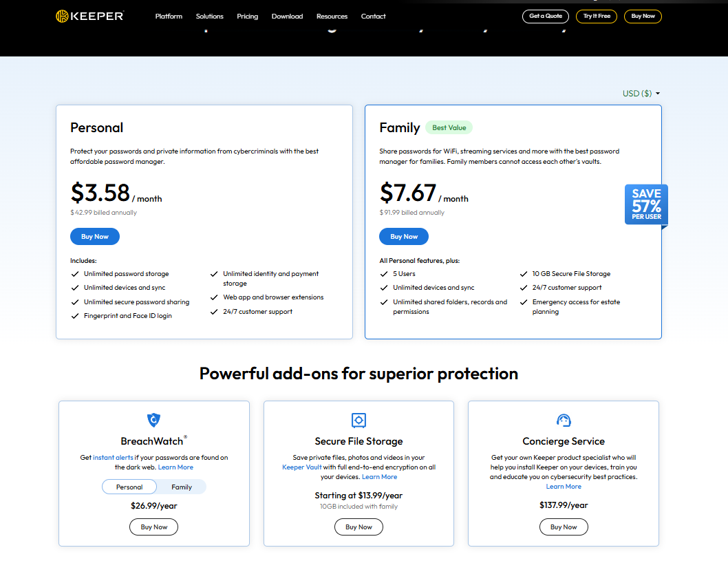Click the $26.99/year BreachWatch price

(x=153, y=506)
